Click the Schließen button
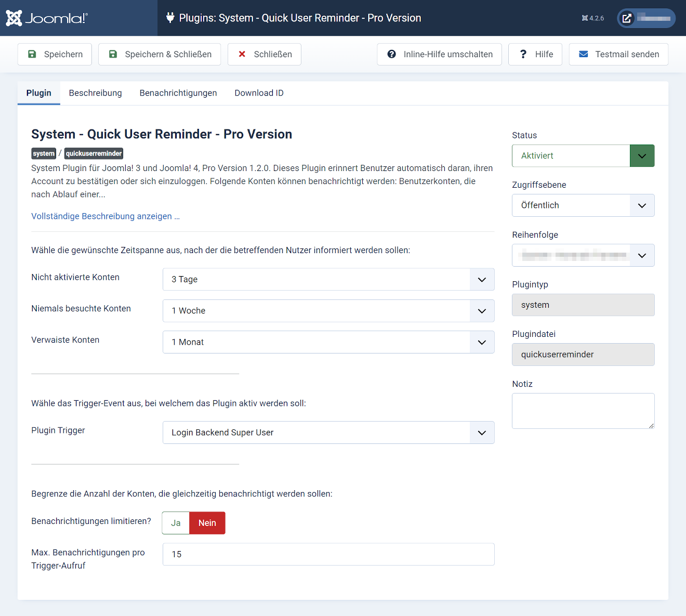 [x=265, y=54]
